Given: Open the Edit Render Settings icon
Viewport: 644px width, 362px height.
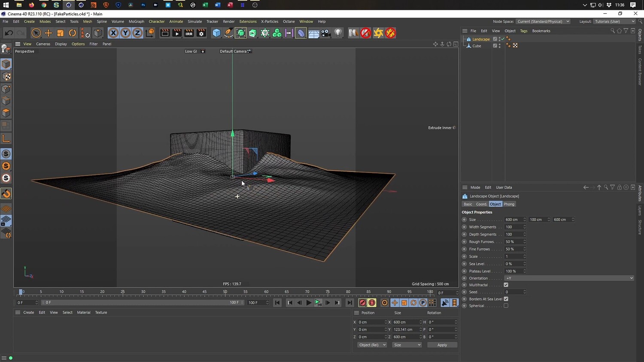Looking at the screenshot, I should [201, 33].
